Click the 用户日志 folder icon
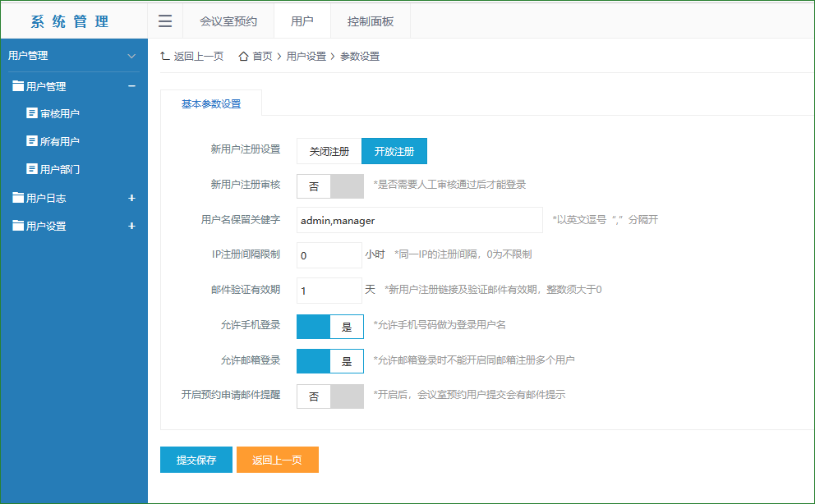This screenshot has width=815, height=504. coord(18,198)
